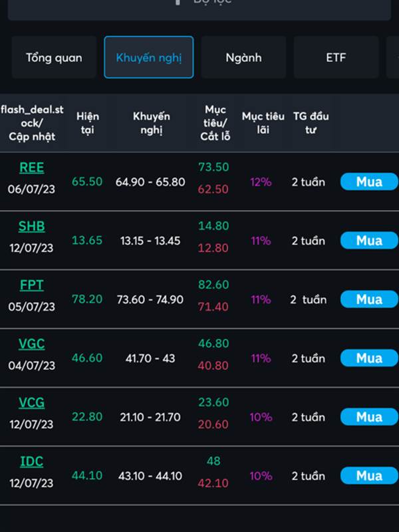Tap Mua button for SHB
Screen dimensions: 399x532
coord(369,240)
